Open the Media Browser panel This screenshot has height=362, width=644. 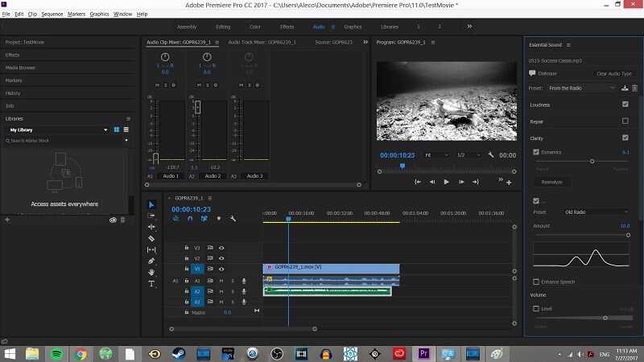coord(21,68)
